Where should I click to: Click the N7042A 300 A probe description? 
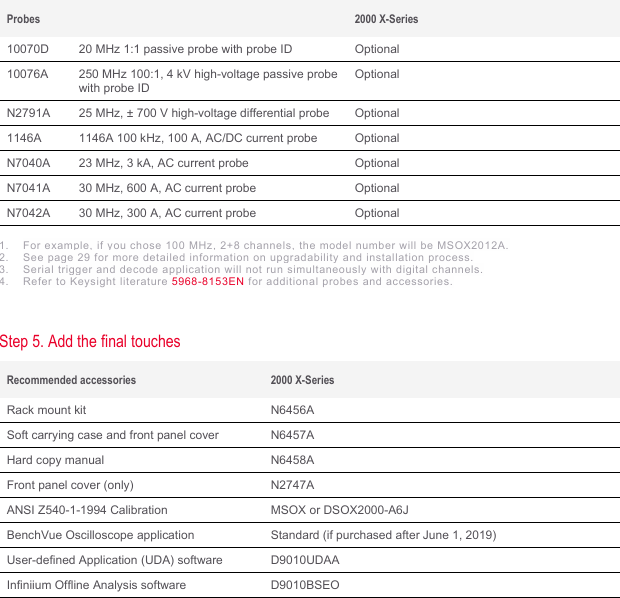[167, 213]
